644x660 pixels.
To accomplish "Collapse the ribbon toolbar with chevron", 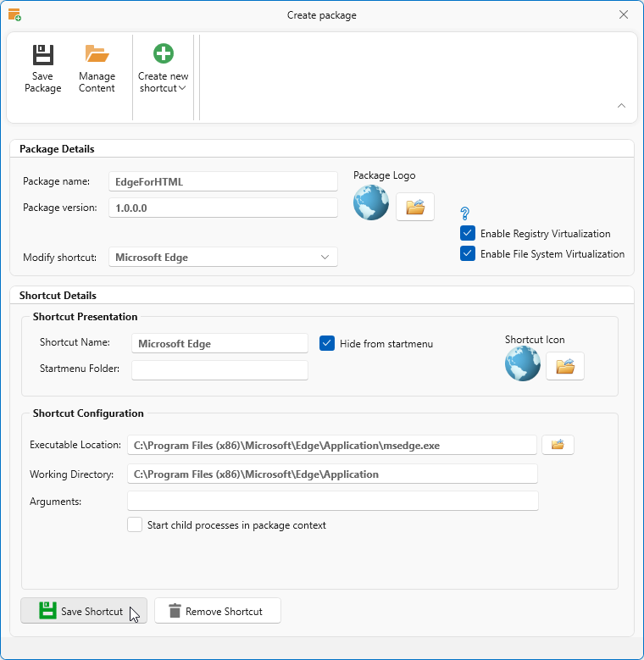I will 621,106.
